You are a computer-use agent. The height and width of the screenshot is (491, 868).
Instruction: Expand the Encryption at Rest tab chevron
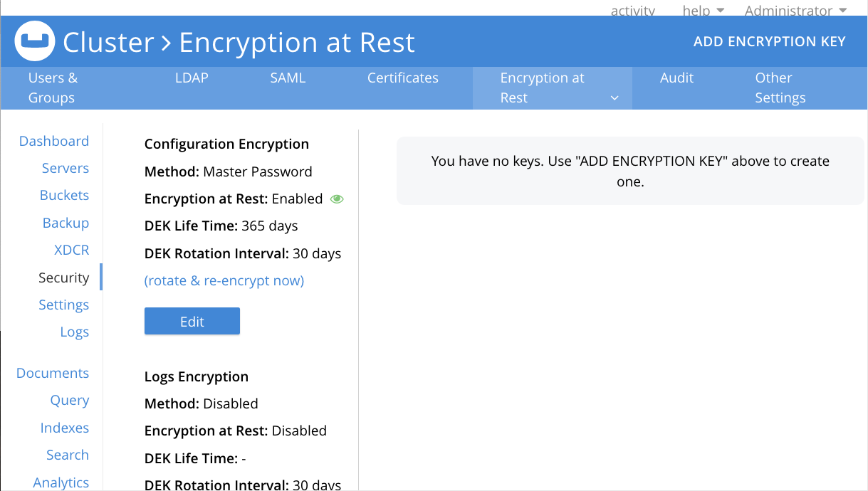pos(615,98)
